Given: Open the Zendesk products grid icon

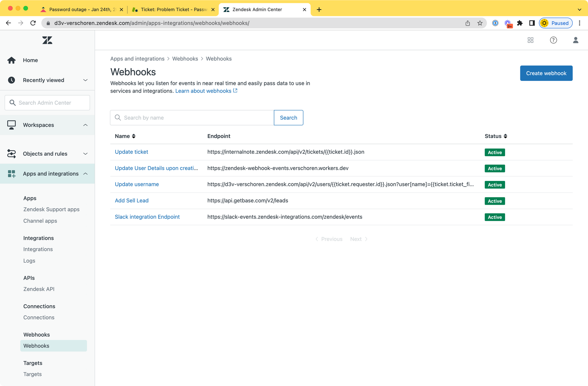Looking at the screenshot, I should [530, 40].
